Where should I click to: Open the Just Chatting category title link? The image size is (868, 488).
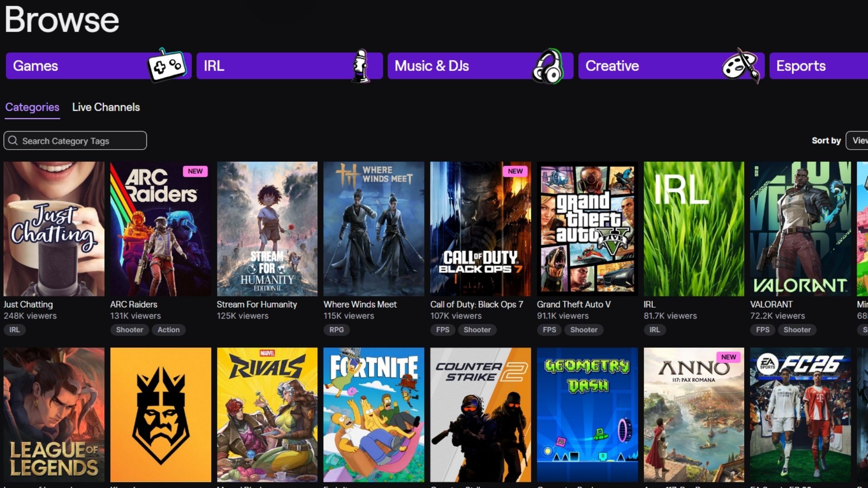pos(28,305)
